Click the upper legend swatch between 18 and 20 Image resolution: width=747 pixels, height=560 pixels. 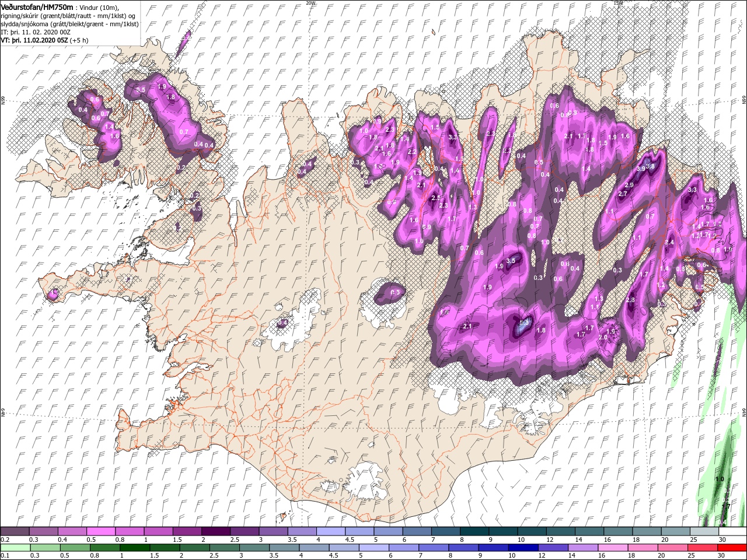click(x=647, y=531)
